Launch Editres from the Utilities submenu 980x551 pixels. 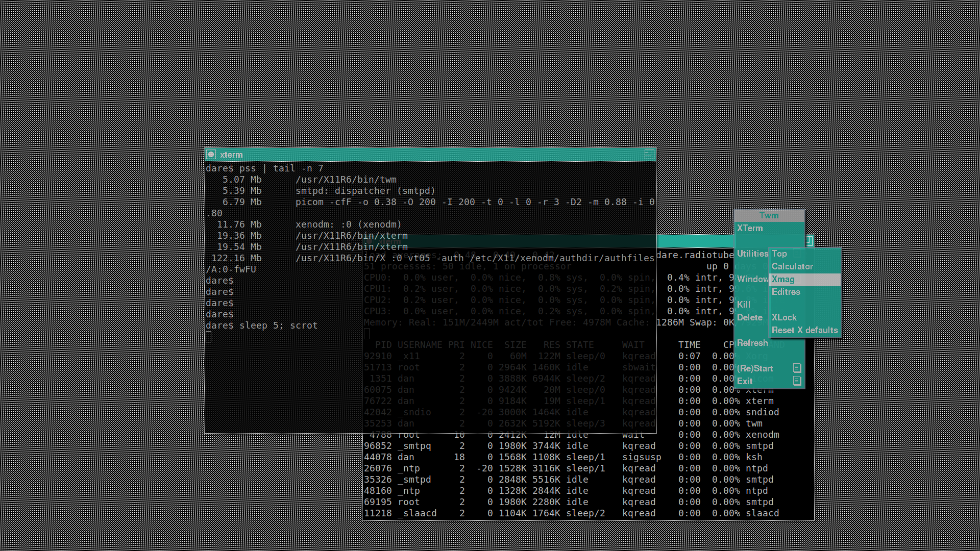coord(786,292)
